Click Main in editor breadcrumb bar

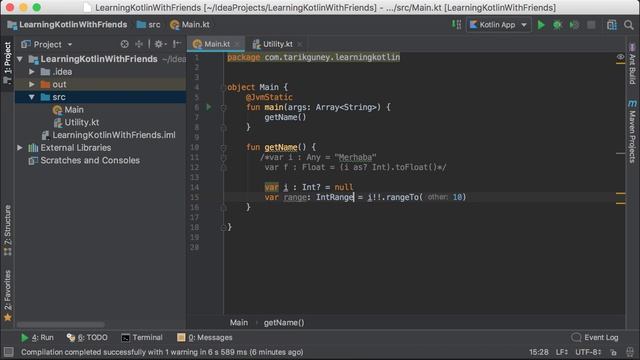coord(239,323)
